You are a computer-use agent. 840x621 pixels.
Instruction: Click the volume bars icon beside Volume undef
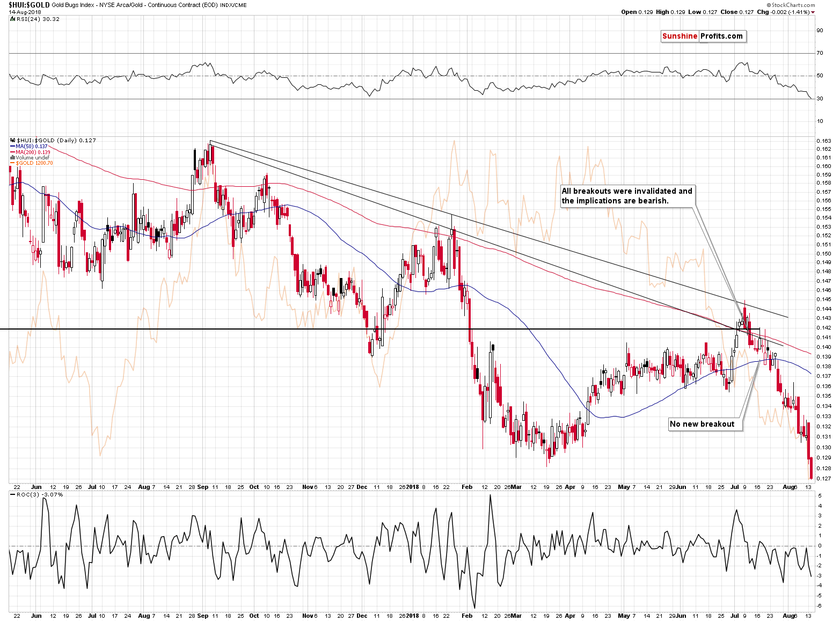pos(12,158)
